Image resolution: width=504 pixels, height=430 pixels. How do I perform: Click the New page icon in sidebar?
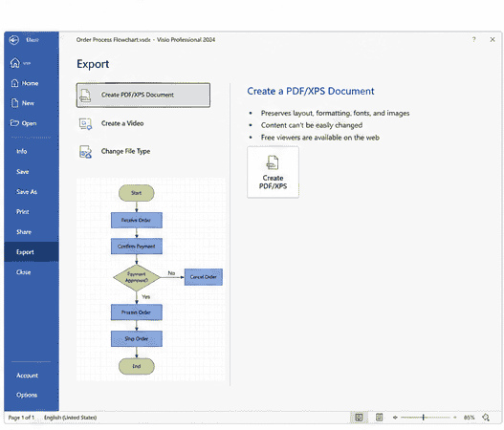point(14,103)
